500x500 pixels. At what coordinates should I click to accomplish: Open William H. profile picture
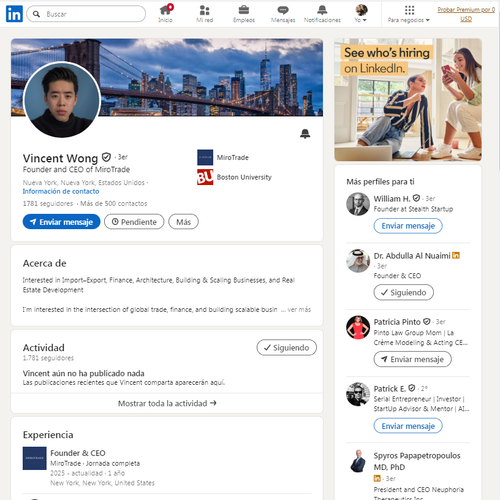pyautogui.click(x=358, y=204)
